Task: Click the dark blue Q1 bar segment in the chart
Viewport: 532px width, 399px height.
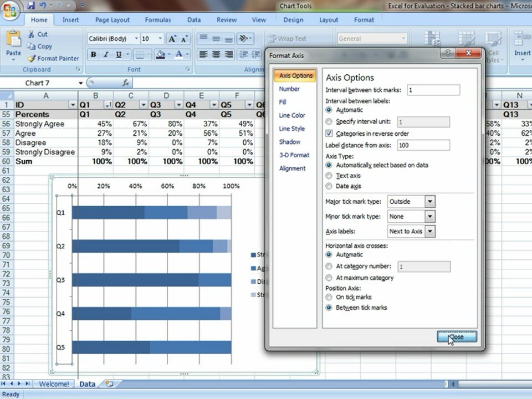Action: [x=108, y=212]
